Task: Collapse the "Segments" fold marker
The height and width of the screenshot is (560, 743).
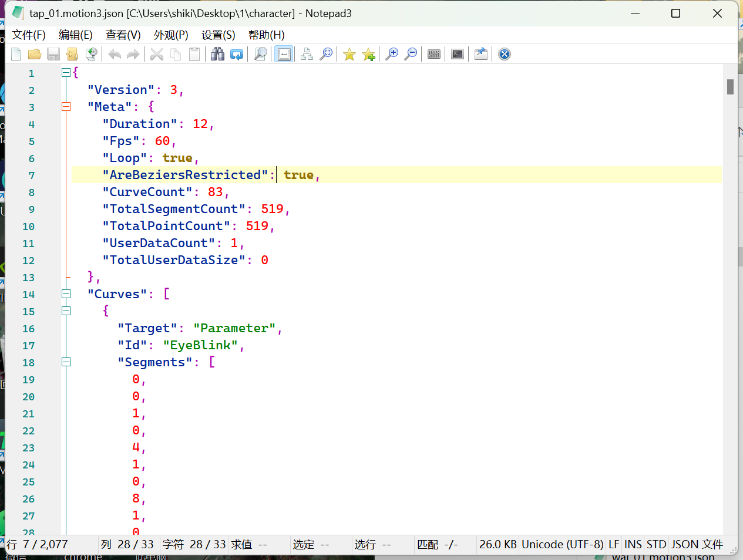Action: [x=66, y=362]
